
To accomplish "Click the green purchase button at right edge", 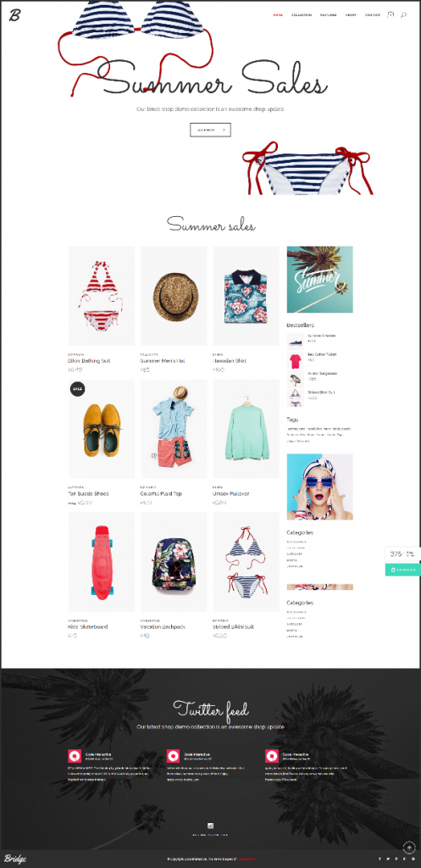I will (402, 570).
